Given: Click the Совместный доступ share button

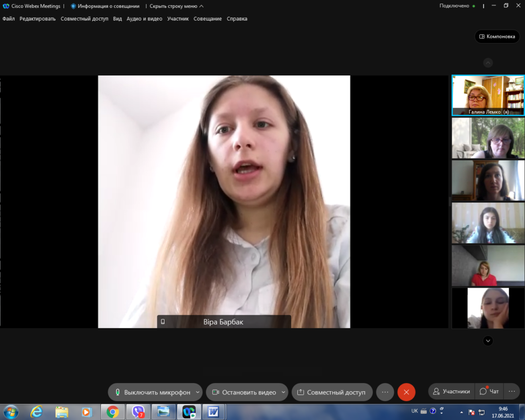Looking at the screenshot, I should click(332, 392).
